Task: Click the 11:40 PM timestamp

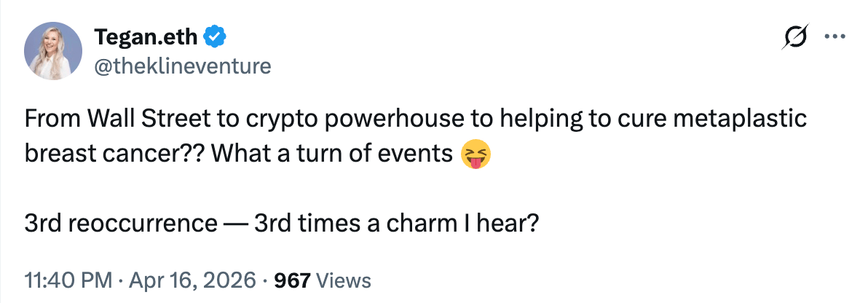Action: coord(69,280)
